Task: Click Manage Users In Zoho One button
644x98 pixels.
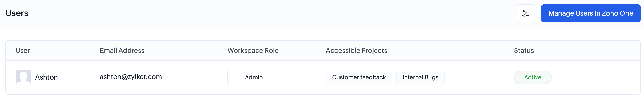Action: [x=590, y=13]
